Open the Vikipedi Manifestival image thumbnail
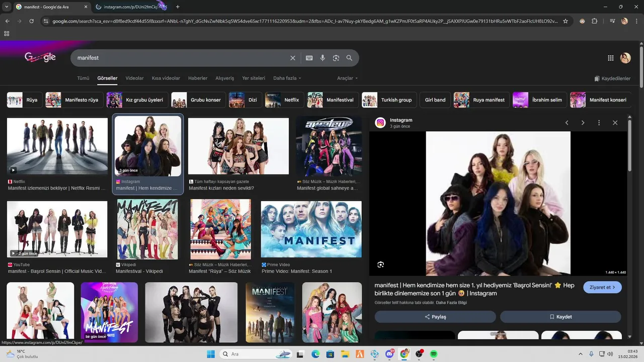Viewport: 644px width, 362px height. 147,229
